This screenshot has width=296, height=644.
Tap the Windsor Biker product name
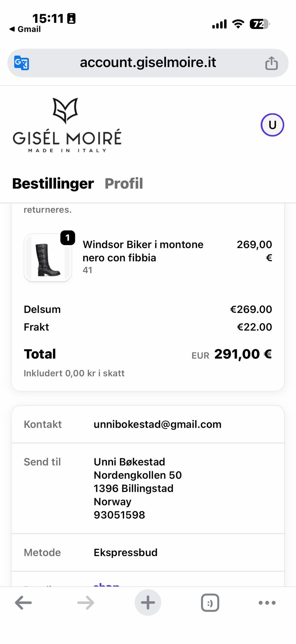(143, 251)
